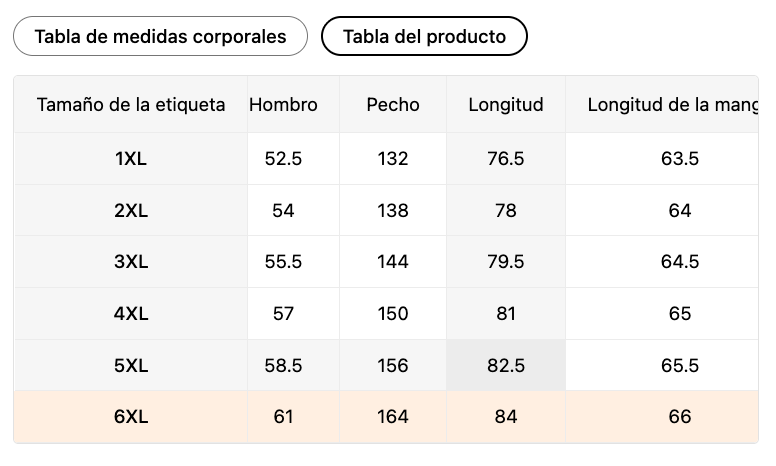Click the Longitud de la manga header
The width and height of the screenshot is (776, 466).
point(670,104)
